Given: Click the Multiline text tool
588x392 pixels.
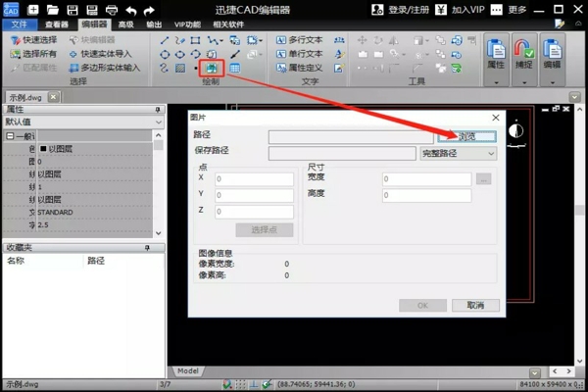Looking at the screenshot, I should click(x=299, y=40).
